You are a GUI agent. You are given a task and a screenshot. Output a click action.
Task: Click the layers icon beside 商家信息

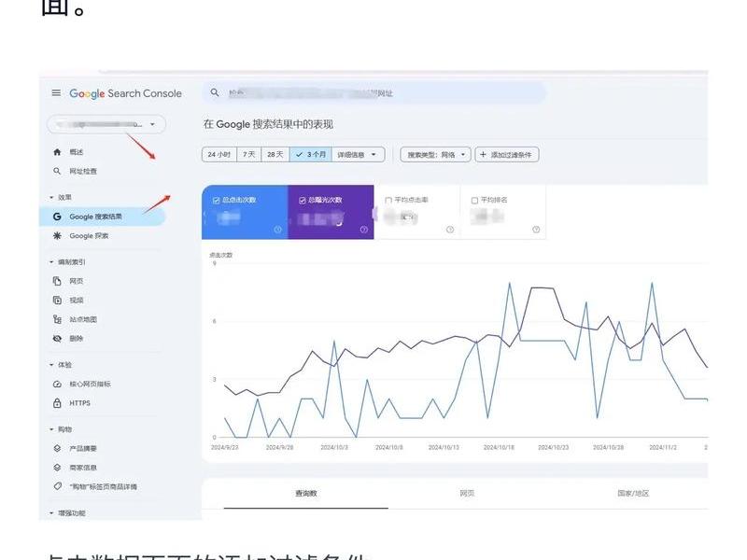click(57, 468)
